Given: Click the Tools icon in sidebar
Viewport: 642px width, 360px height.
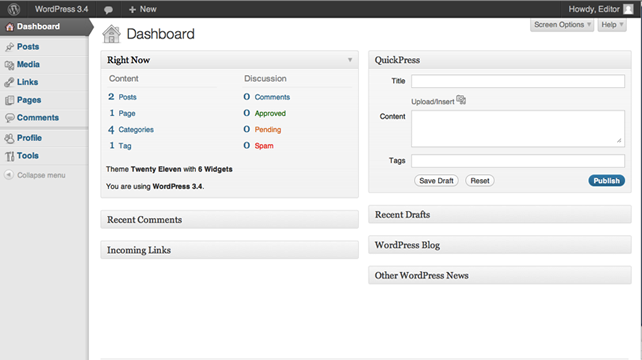Looking at the screenshot, I should pyautogui.click(x=9, y=156).
